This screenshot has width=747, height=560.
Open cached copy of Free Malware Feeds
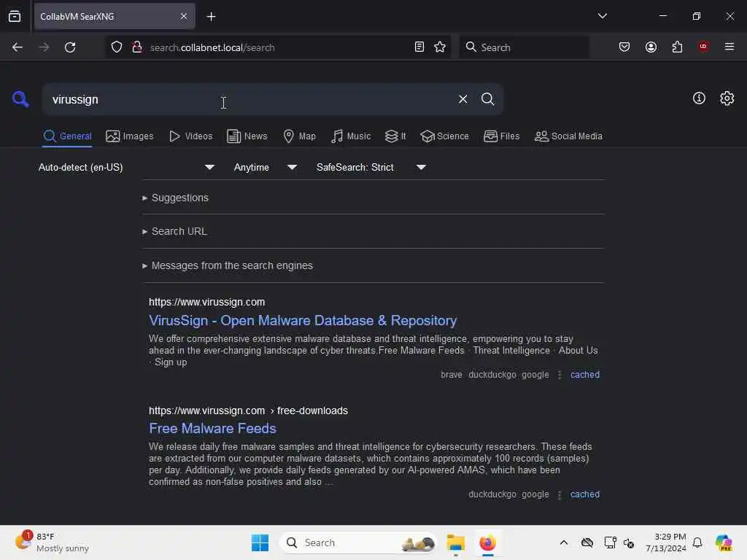(x=585, y=494)
